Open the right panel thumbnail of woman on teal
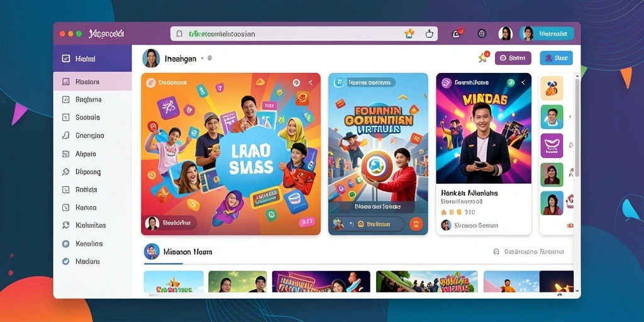 click(x=552, y=203)
